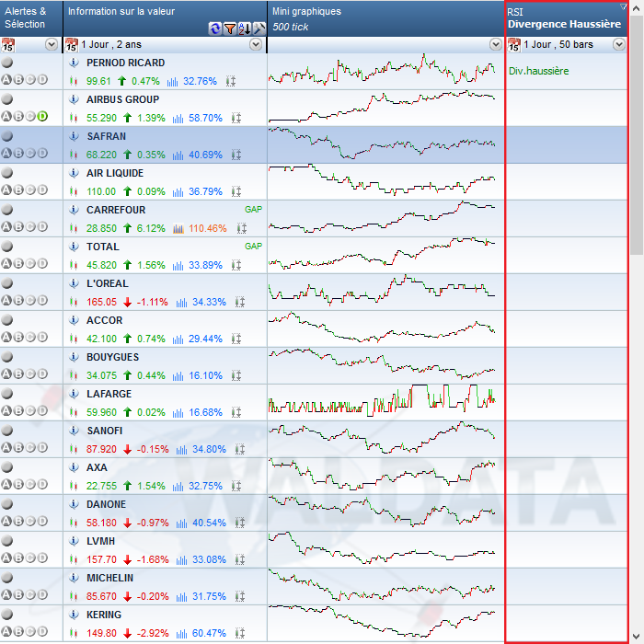Image resolution: width=644 pixels, height=644 pixels.
Task: Click vertical scrollbar thumb
Action: [x=637, y=135]
